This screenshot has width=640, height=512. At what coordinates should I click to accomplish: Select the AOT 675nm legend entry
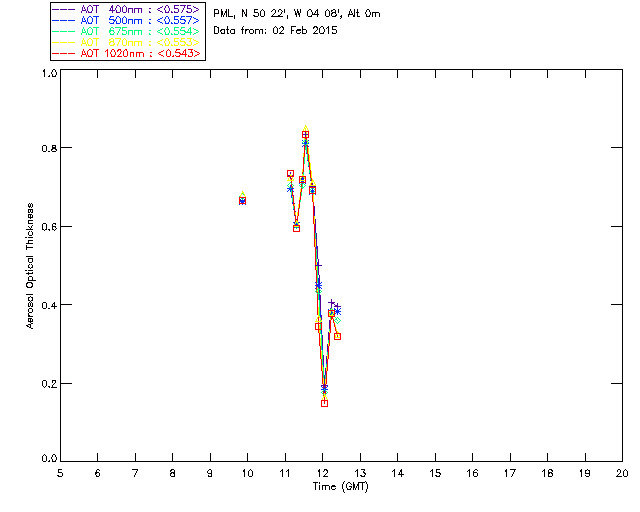(x=126, y=31)
